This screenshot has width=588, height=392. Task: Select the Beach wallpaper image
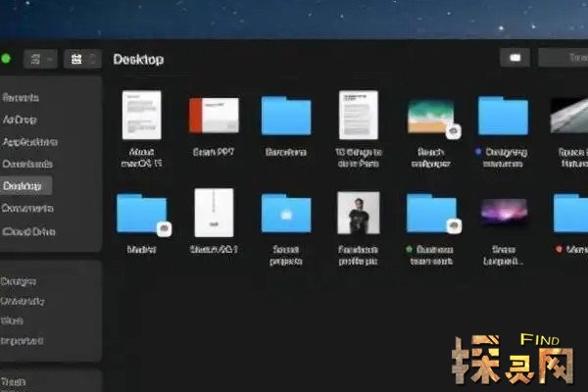tap(430, 116)
